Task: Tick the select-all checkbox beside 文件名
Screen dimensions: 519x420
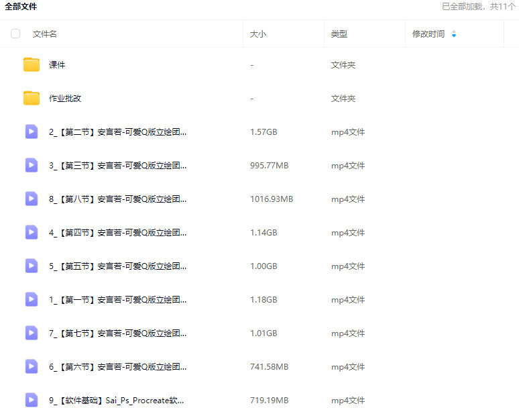Action: click(x=15, y=34)
